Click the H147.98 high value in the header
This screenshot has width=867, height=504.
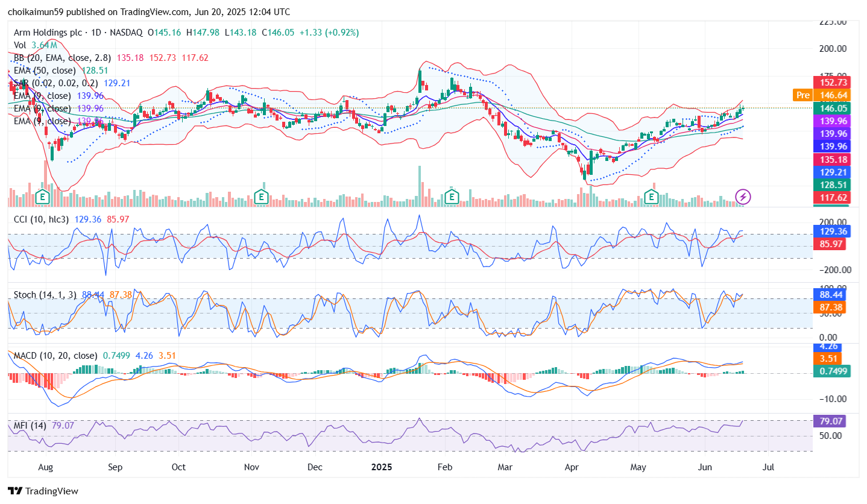[x=203, y=33]
